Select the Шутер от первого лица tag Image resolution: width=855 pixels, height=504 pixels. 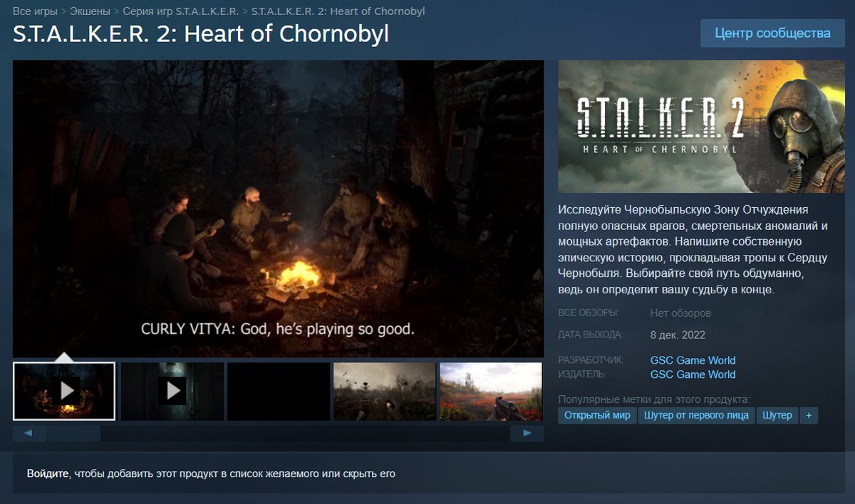(696, 416)
